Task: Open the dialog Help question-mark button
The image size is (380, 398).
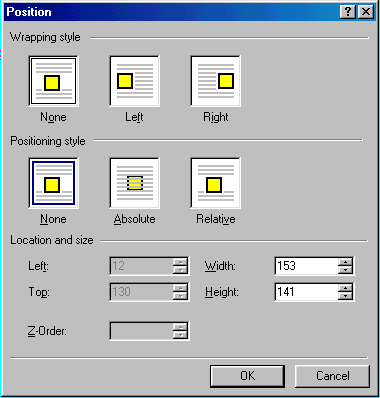Action: coord(348,12)
